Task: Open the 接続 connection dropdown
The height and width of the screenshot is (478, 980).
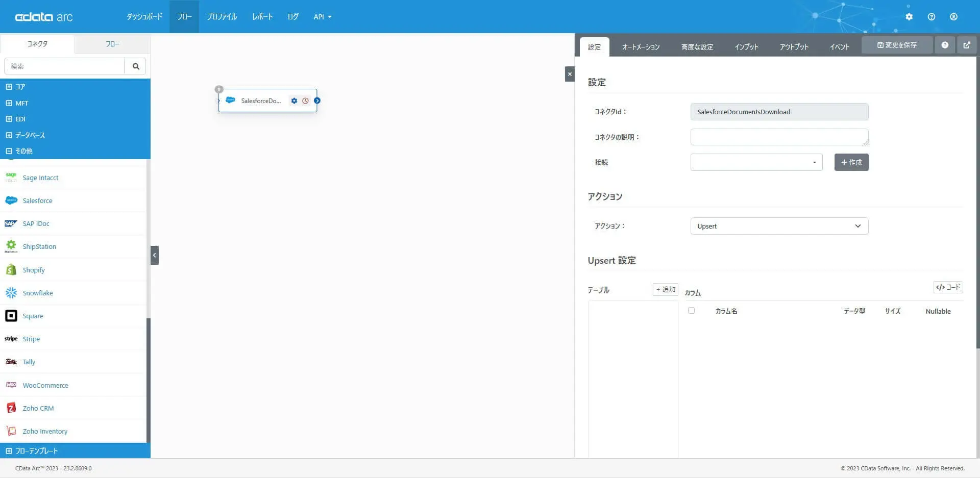Action: [x=756, y=162]
